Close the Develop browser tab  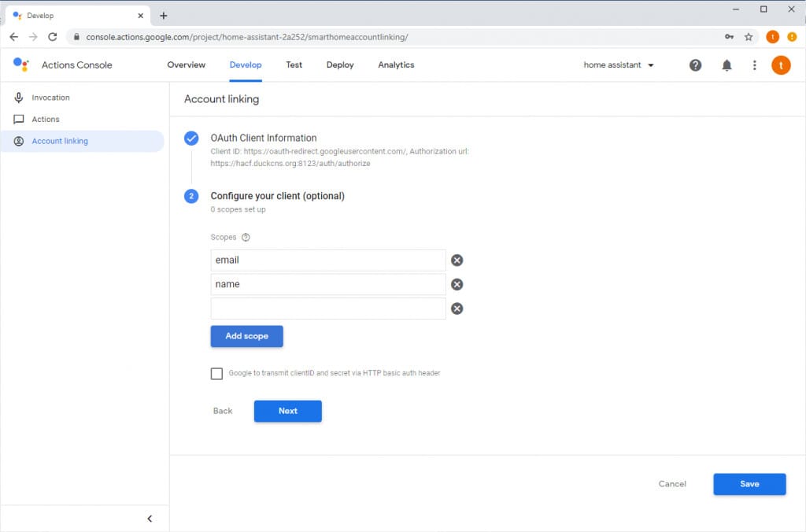coord(140,16)
